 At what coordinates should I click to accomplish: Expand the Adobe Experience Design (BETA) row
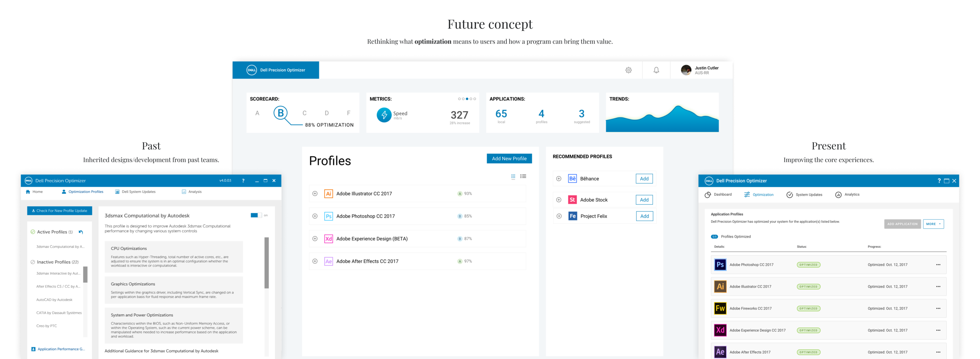click(x=315, y=239)
